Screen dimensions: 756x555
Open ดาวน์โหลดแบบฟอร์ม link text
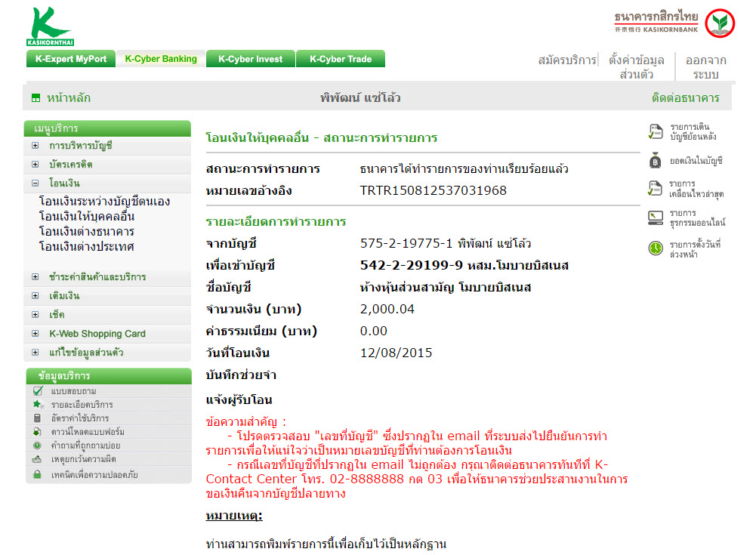pyautogui.click(x=88, y=431)
